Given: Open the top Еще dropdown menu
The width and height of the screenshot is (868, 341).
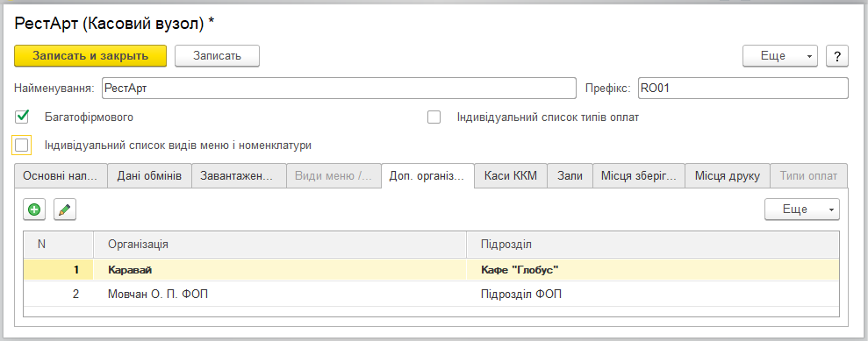Looking at the screenshot, I should 780,56.
